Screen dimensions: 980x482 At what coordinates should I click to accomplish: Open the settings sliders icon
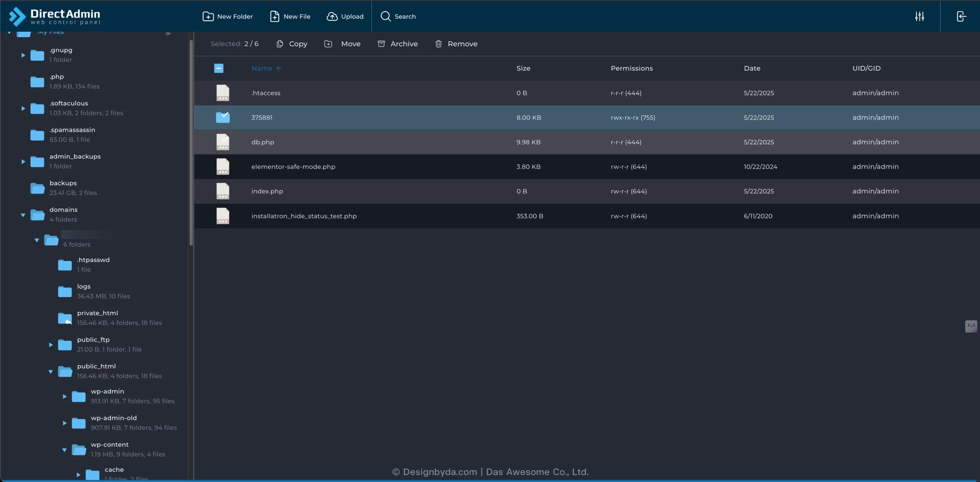click(x=920, y=16)
